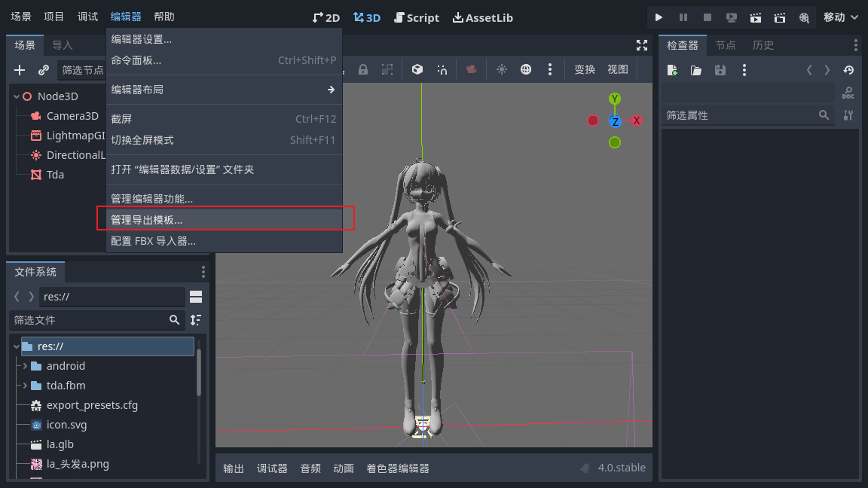Image resolution: width=868 pixels, height=488 pixels.
Task: Select the LightmapGI node
Action: click(75, 136)
